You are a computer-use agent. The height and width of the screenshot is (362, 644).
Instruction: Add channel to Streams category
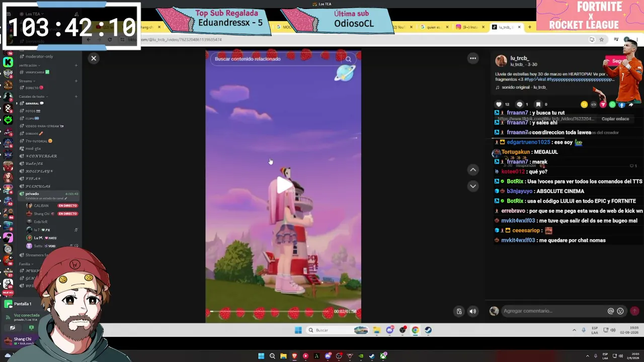[76, 81]
